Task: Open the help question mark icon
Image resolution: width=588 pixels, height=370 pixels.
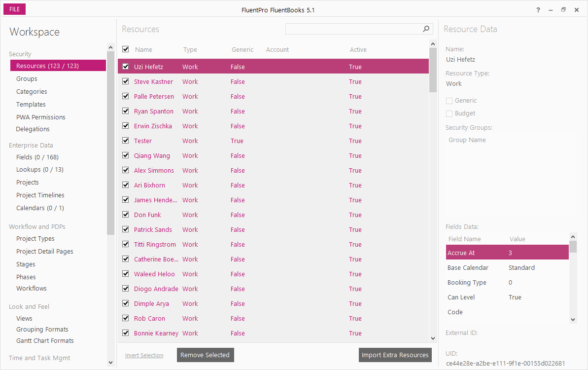Action: tap(538, 10)
